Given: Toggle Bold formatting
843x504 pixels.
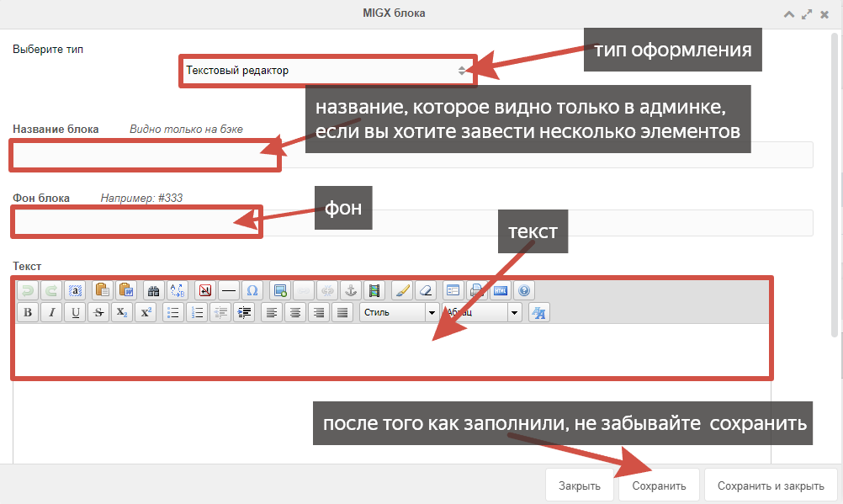Looking at the screenshot, I should 28,312.
